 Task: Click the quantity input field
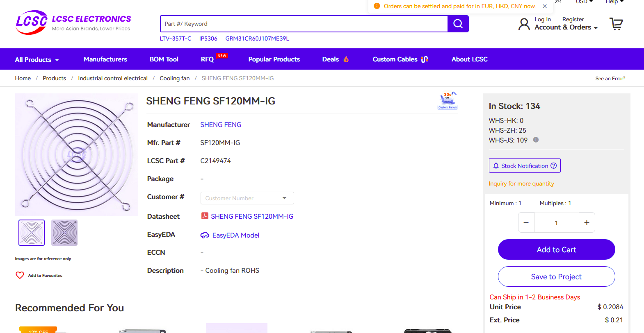pyautogui.click(x=556, y=223)
